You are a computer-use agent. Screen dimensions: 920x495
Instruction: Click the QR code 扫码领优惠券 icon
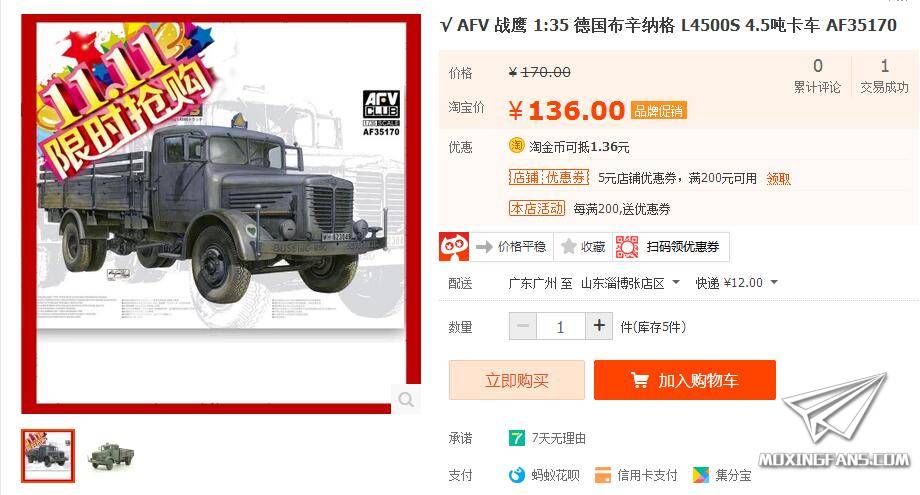627,247
